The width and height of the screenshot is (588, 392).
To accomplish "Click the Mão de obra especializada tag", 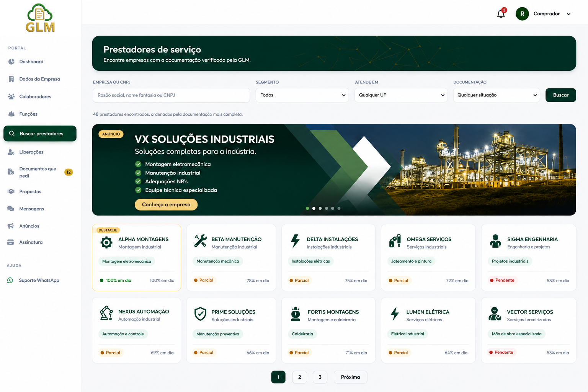I will coord(516,334).
